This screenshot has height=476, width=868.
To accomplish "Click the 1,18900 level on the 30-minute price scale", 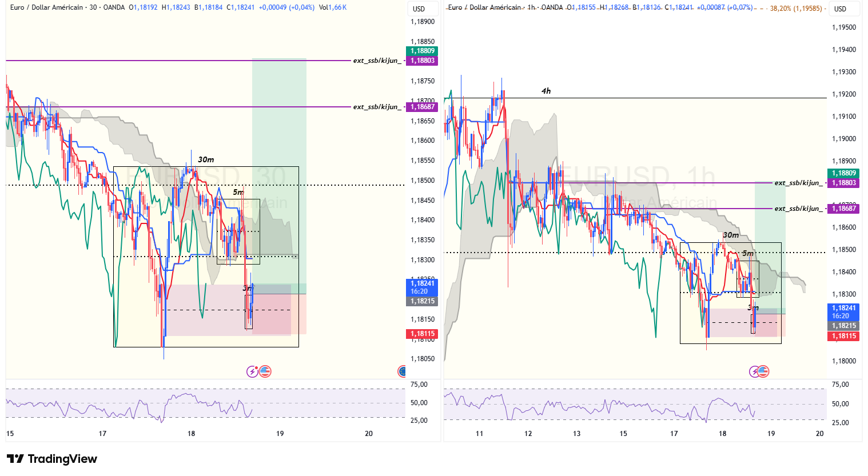I will click(x=423, y=22).
